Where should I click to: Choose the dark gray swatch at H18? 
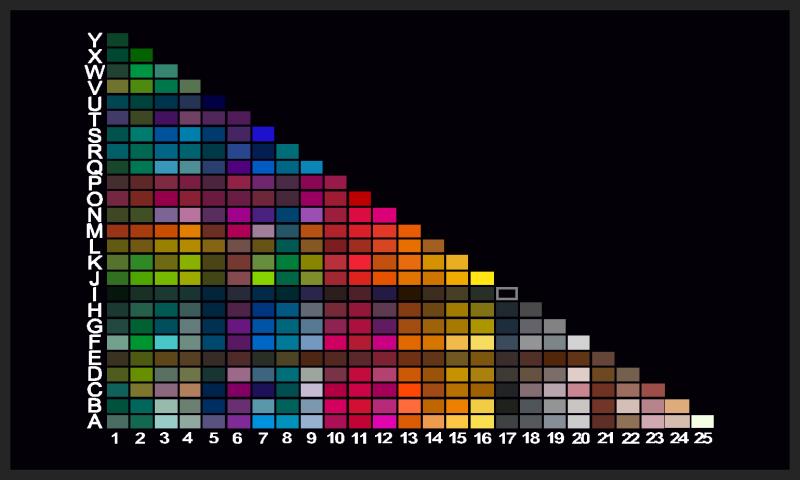(x=531, y=310)
